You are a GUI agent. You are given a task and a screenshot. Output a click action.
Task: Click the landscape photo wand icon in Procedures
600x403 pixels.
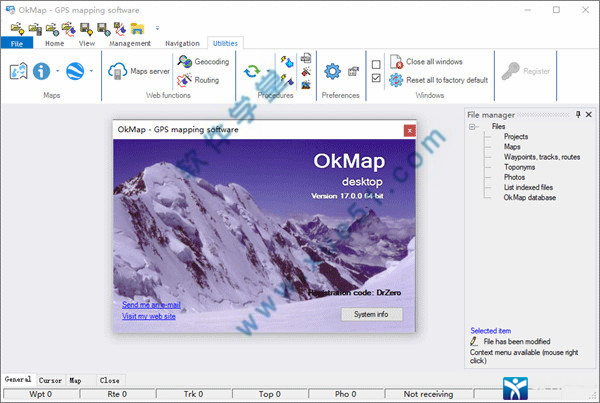[x=306, y=85]
